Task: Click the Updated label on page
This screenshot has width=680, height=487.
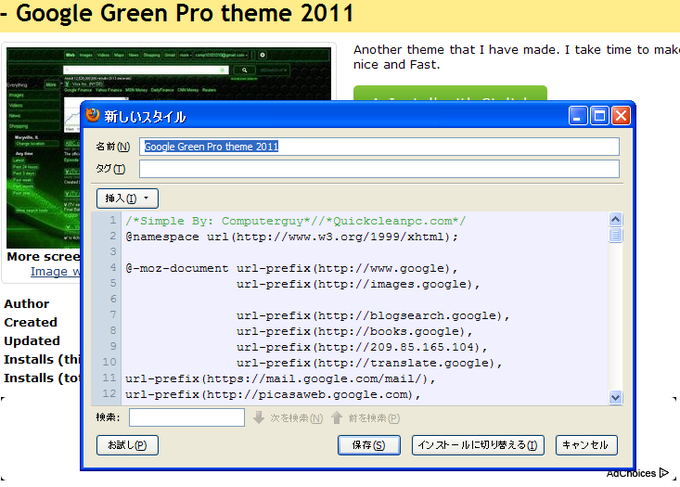Action: tap(32, 341)
